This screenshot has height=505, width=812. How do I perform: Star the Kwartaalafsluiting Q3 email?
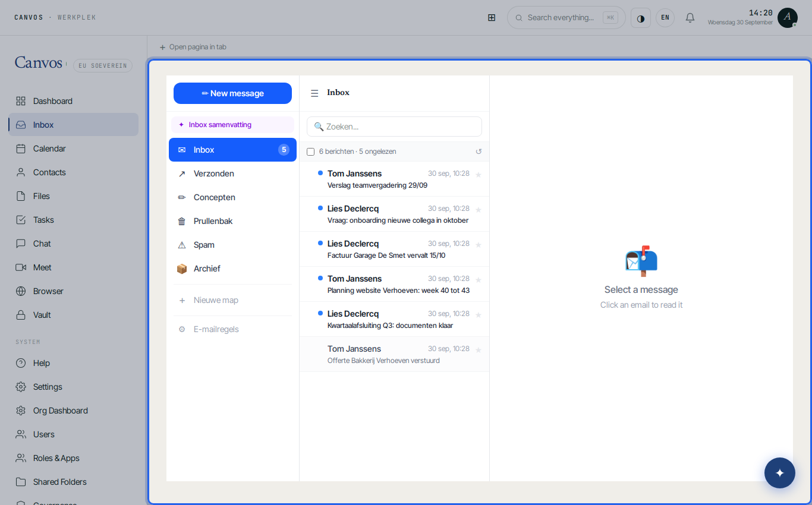coord(479,315)
